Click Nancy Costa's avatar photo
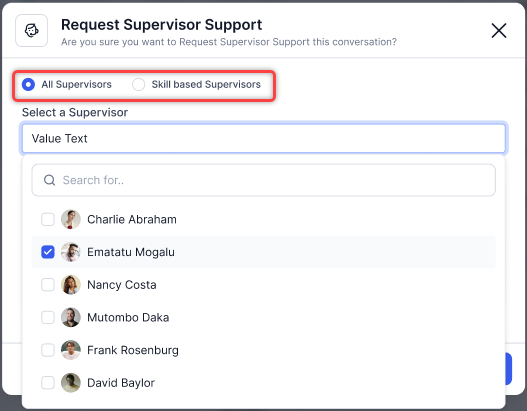 pyautogui.click(x=71, y=285)
